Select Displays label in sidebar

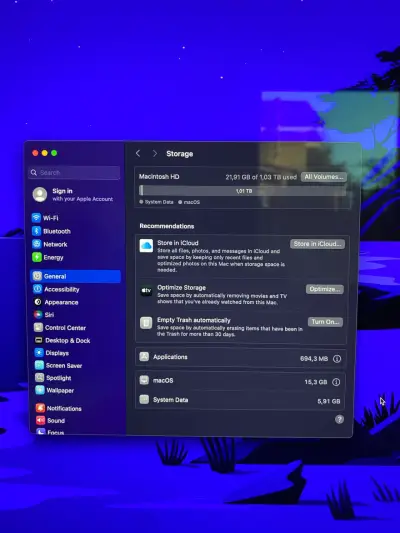pyautogui.click(x=57, y=353)
